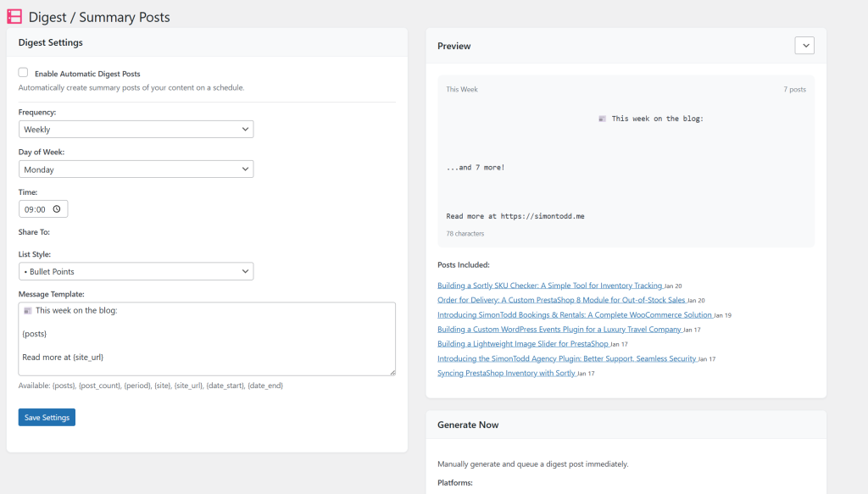
Task: Open SimonTodd Agency Plugin post link
Action: [x=566, y=358]
